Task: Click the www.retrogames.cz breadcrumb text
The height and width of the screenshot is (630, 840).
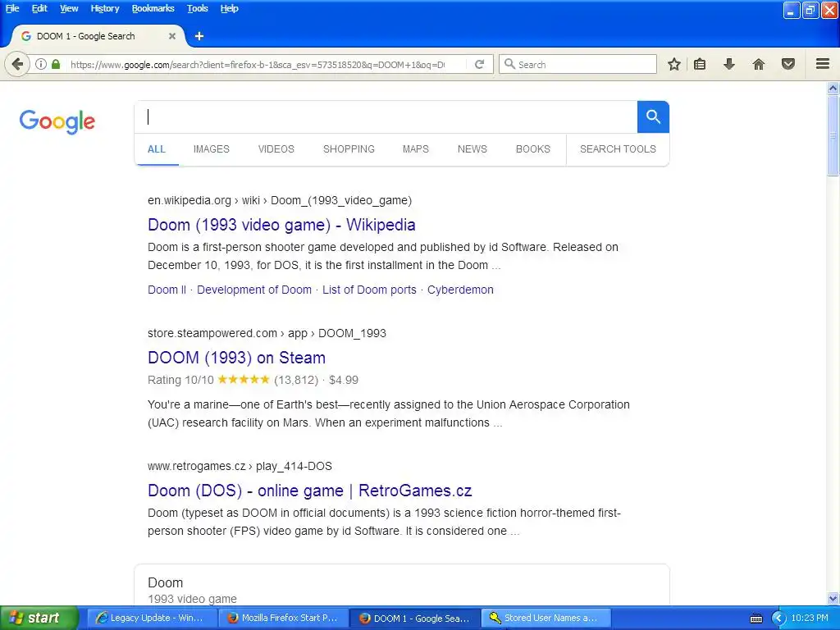Action: 197,466
